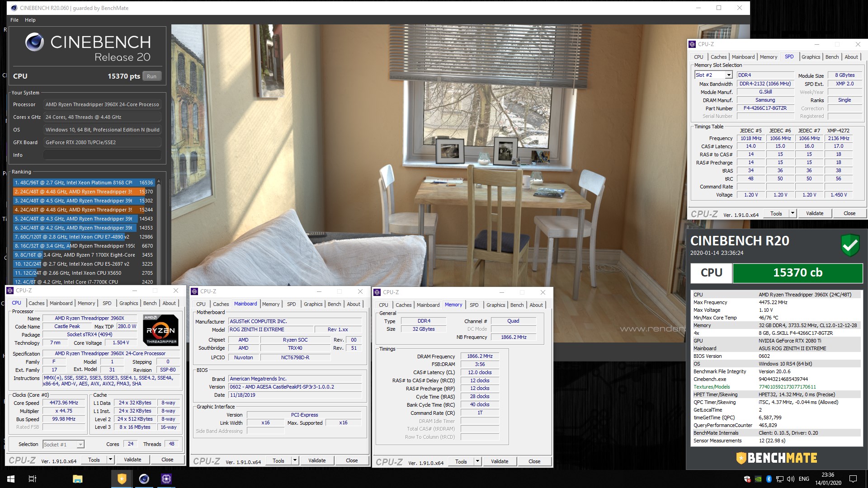Screen dimensions: 868x488
Task: Click the empty Info field in Cinebench
Action: 103,155
